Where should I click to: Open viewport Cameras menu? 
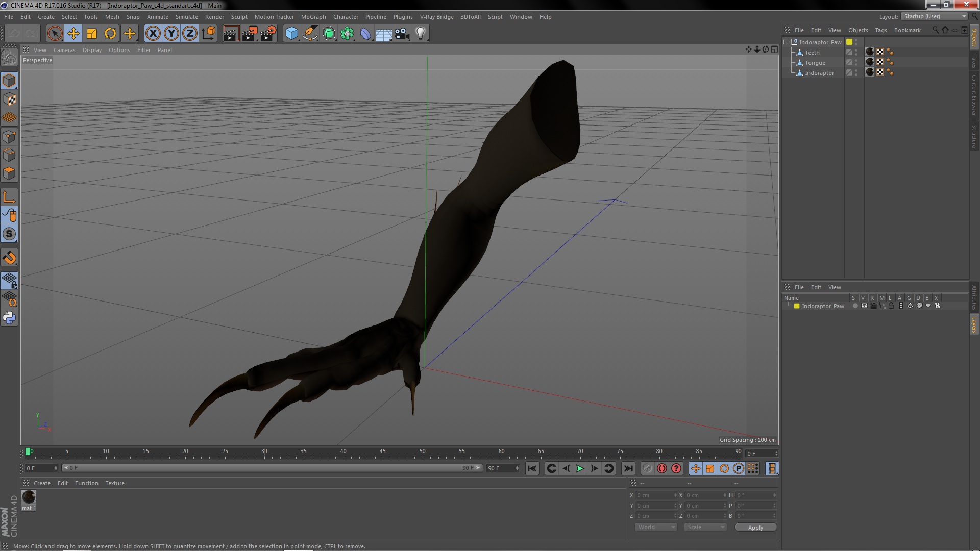coord(64,50)
